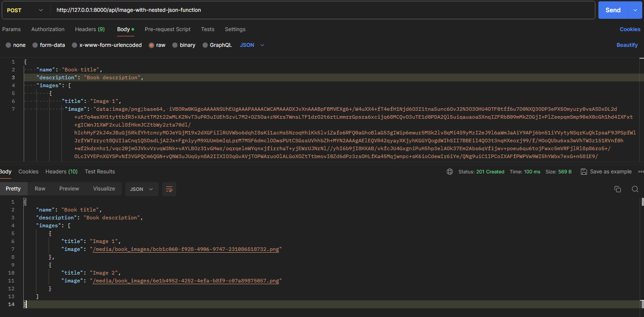Open the Visualize response view
Viewport: 644px width, 317px height.
click(104, 189)
